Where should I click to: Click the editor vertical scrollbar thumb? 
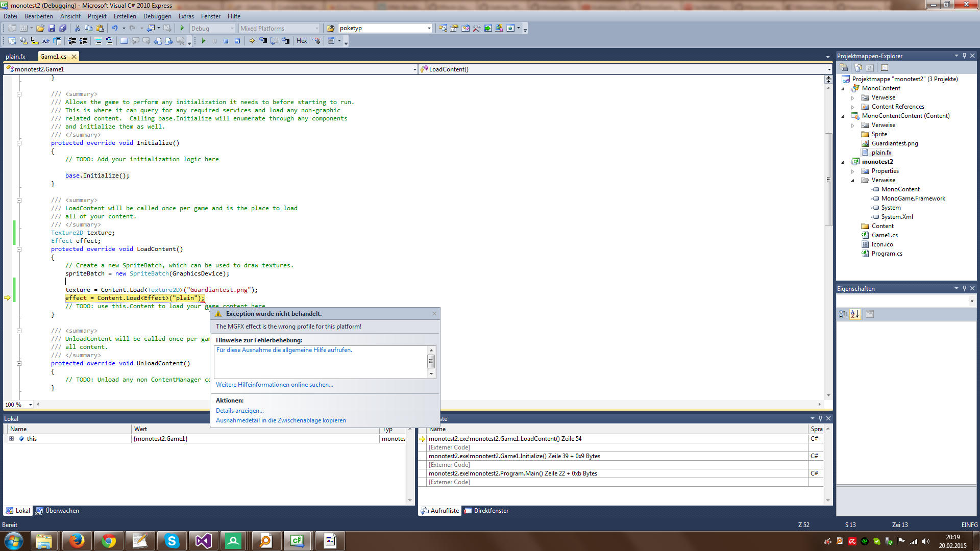[x=828, y=179]
